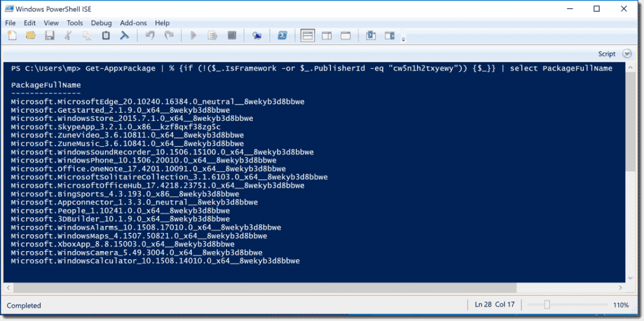Save script using the floppy disk icon
The width and height of the screenshot is (644, 321).
pyautogui.click(x=50, y=36)
